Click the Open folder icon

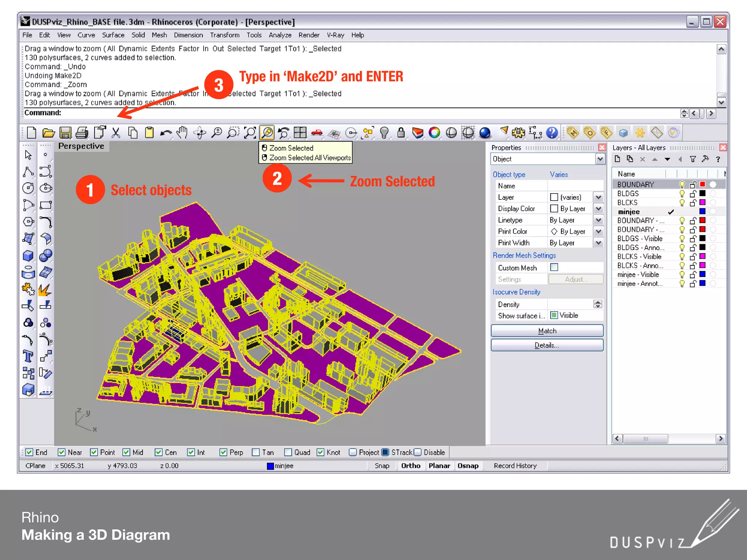[49, 133]
